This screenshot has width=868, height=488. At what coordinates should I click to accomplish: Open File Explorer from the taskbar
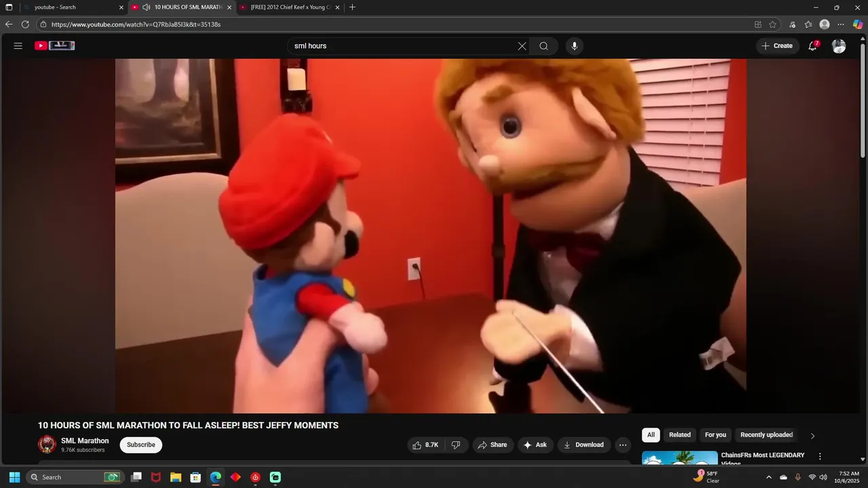[x=176, y=477]
